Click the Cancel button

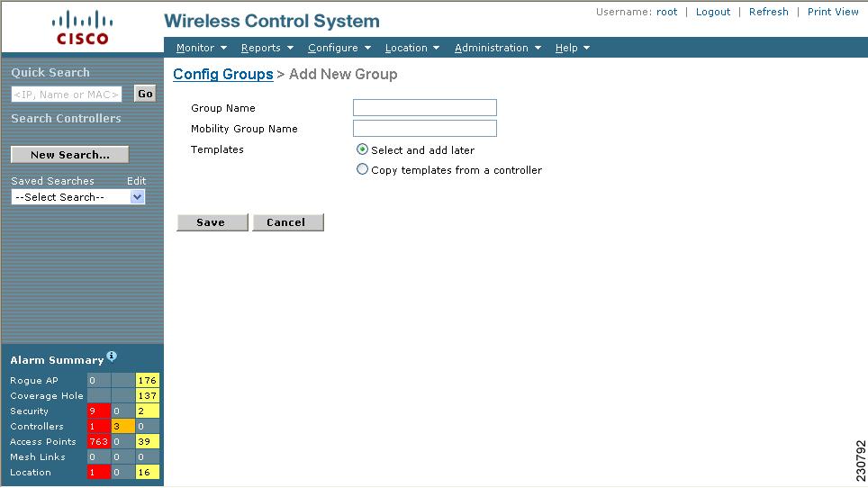[288, 222]
